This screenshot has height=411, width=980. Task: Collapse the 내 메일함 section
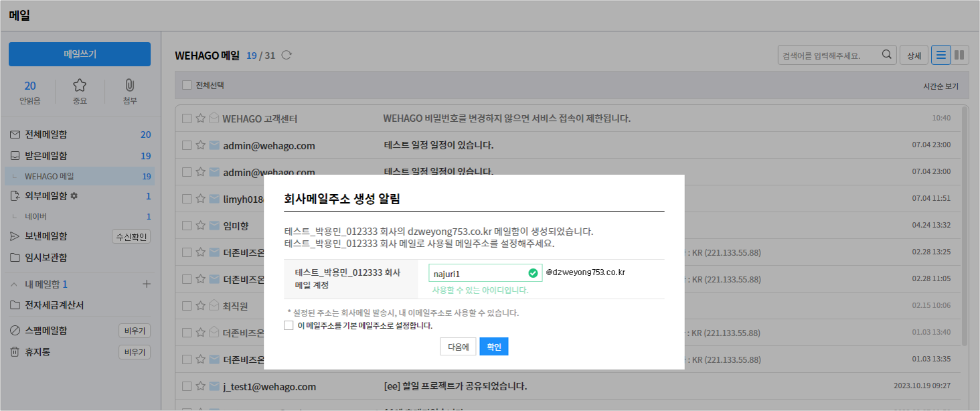click(15, 284)
